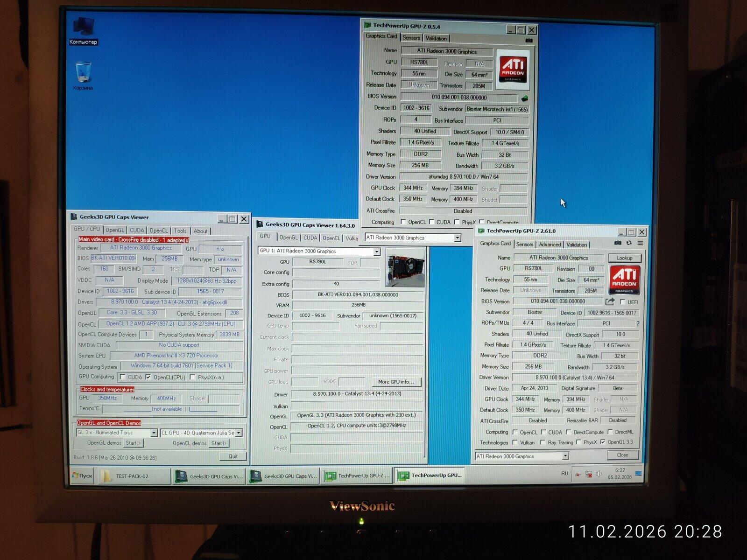The height and width of the screenshot is (560, 747).
Task: Toggle the OpenCL(CPU) checkbox in GPU Caps Viewer
Action: [148, 377]
